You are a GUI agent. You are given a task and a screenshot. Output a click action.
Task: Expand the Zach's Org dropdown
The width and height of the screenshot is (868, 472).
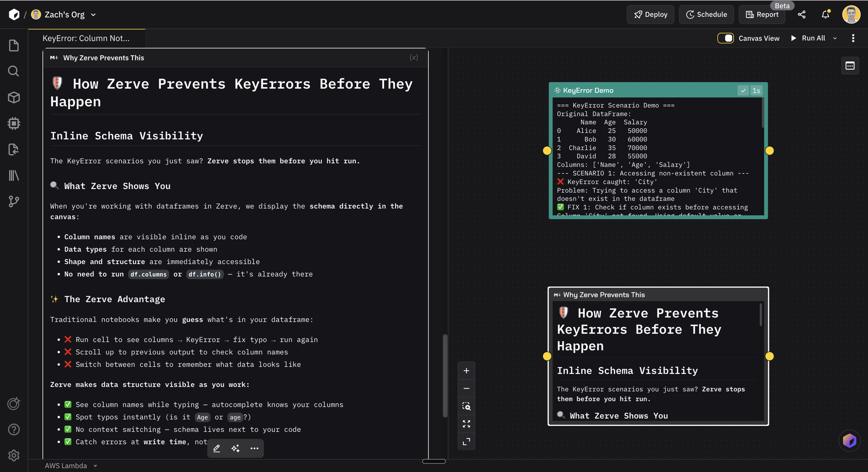tap(93, 15)
